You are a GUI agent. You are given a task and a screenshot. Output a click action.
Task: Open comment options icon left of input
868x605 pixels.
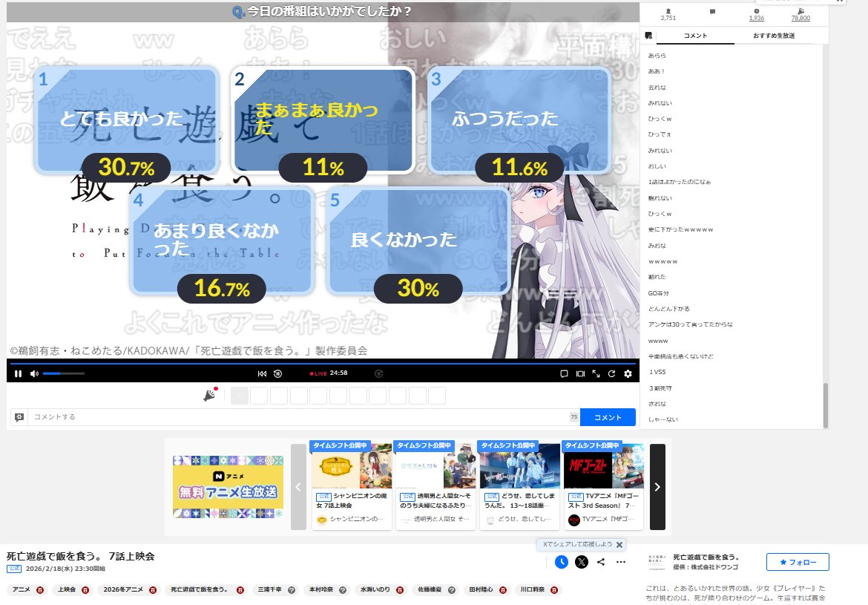click(x=19, y=417)
